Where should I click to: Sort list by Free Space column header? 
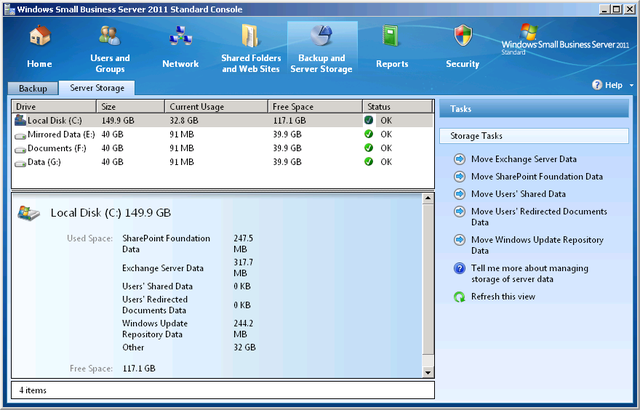tap(315, 106)
